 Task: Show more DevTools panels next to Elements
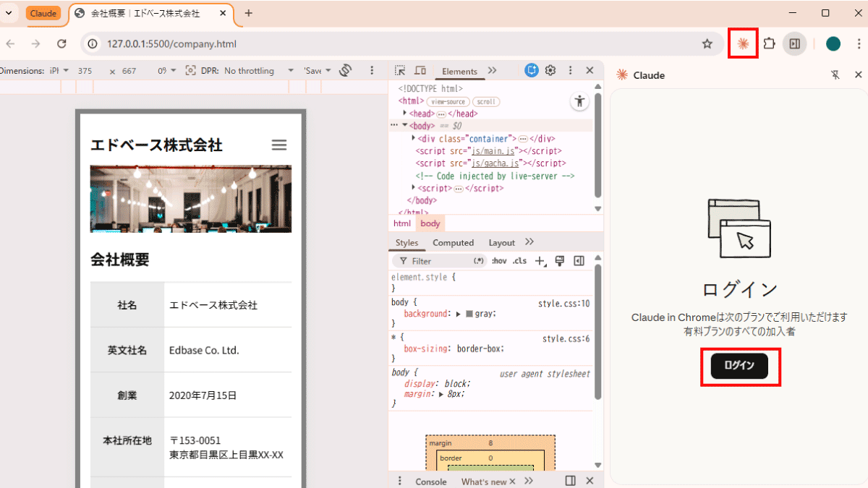(493, 70)
